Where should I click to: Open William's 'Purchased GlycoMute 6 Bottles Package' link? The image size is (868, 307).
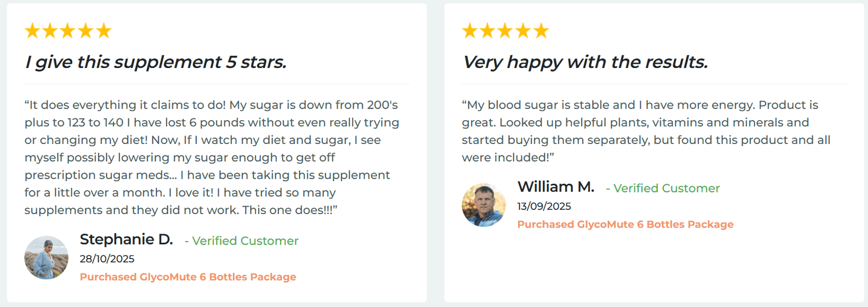(x=625, y=224)
